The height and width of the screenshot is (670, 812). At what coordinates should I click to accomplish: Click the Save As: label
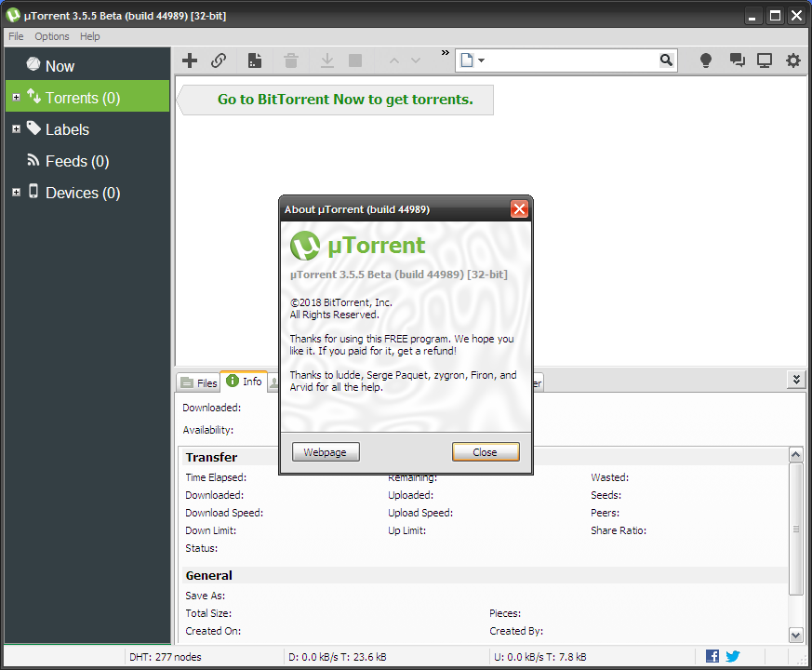(x=205, y=596)
